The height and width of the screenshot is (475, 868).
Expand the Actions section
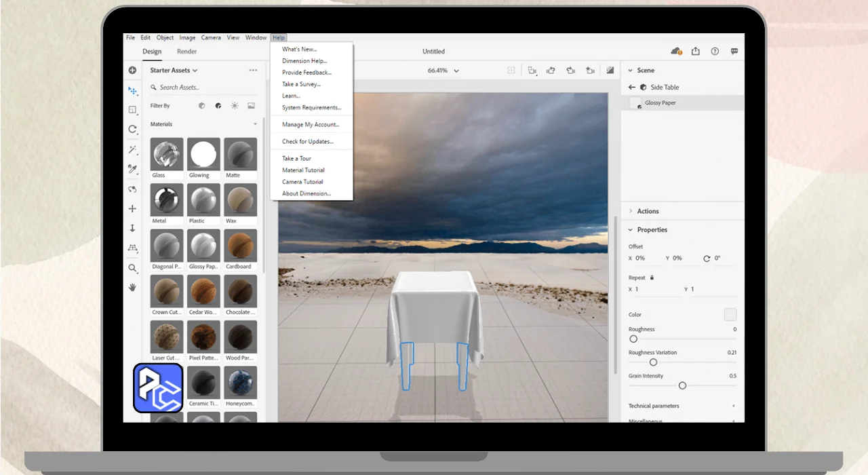pos(648,211)
